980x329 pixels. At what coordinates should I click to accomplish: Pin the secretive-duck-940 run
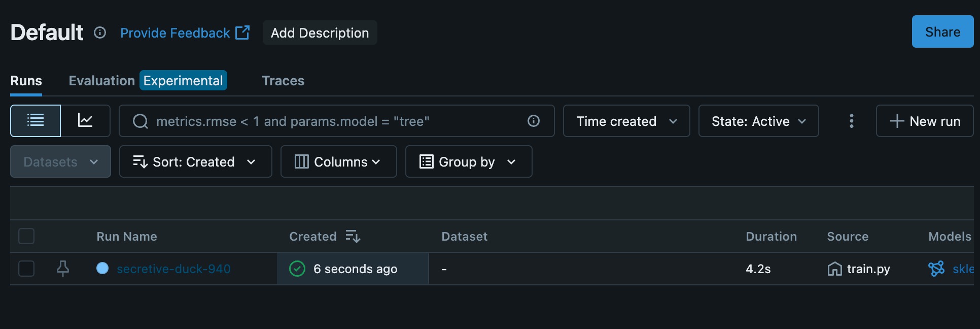[x=63, y=269]
